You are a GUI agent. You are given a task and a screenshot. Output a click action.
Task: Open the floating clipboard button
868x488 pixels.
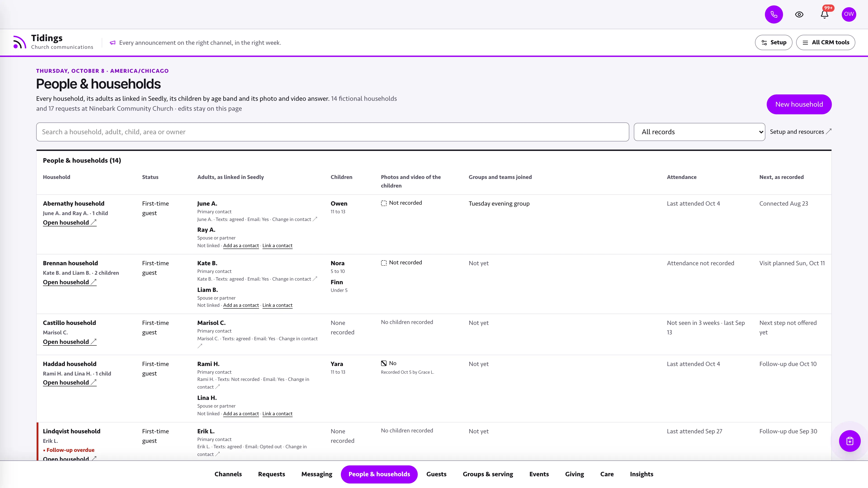[849, 441]
